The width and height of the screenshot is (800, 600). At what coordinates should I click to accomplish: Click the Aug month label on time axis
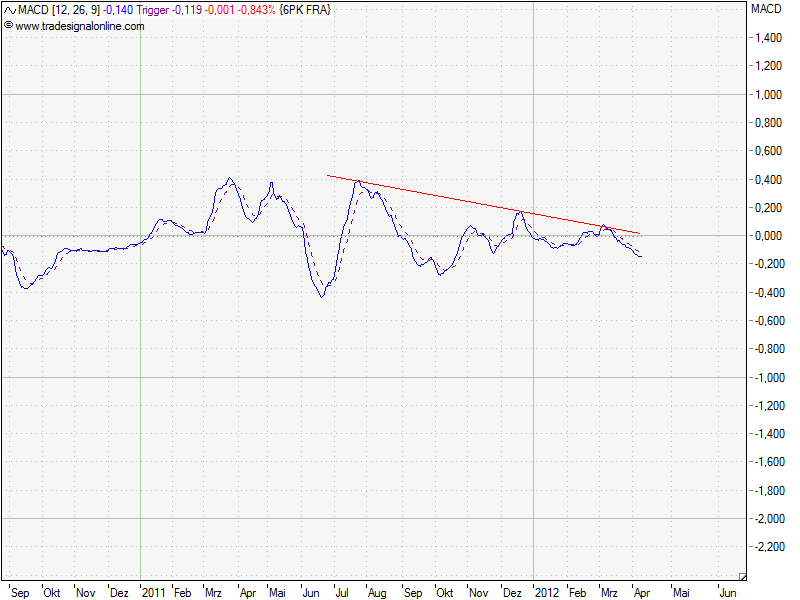point(377,593)
